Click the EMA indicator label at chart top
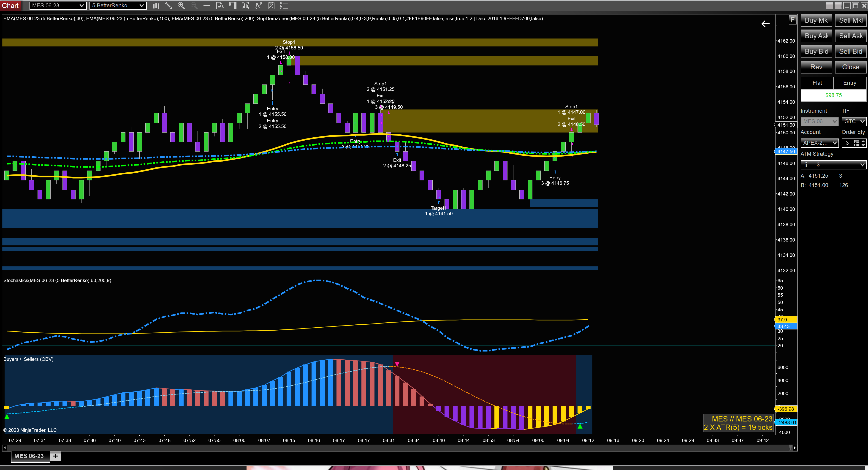The height and width of the screenshot is (470, 868). 273,19
